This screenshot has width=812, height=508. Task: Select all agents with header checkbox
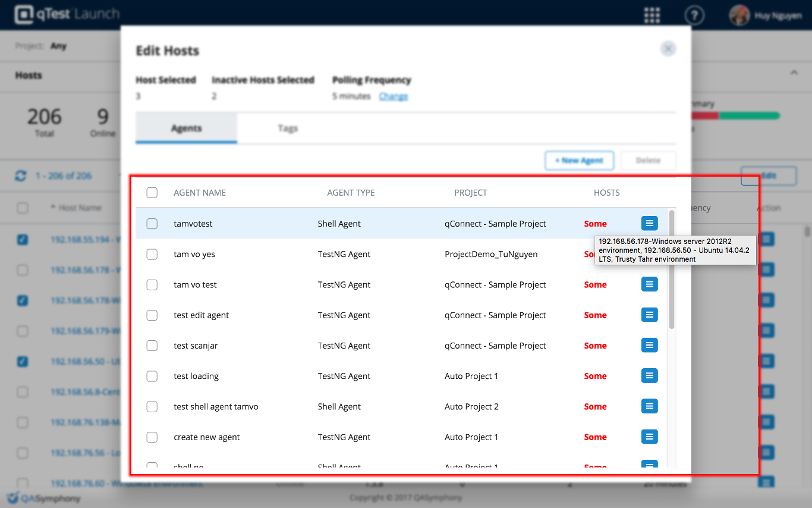[152, 193]
